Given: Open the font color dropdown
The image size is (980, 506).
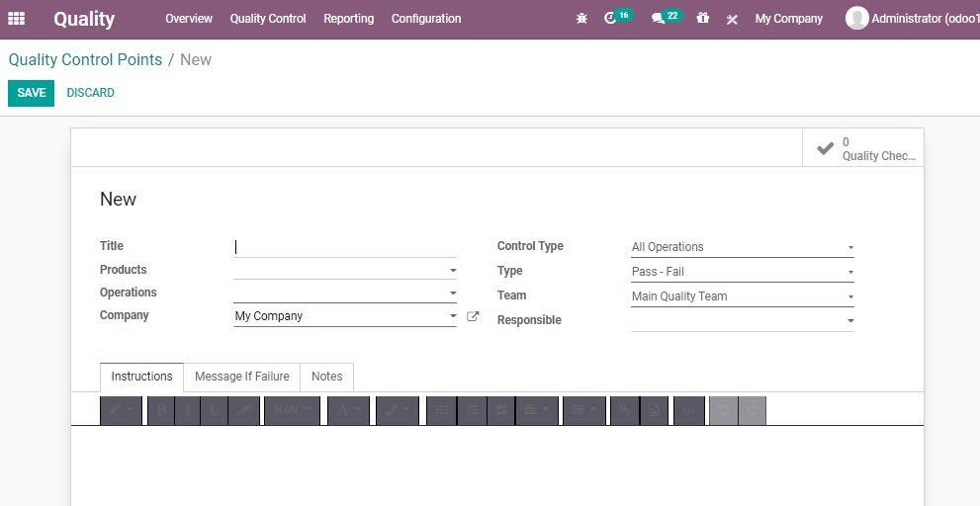Looking at the screenshot, I should [x=349, y=410].
